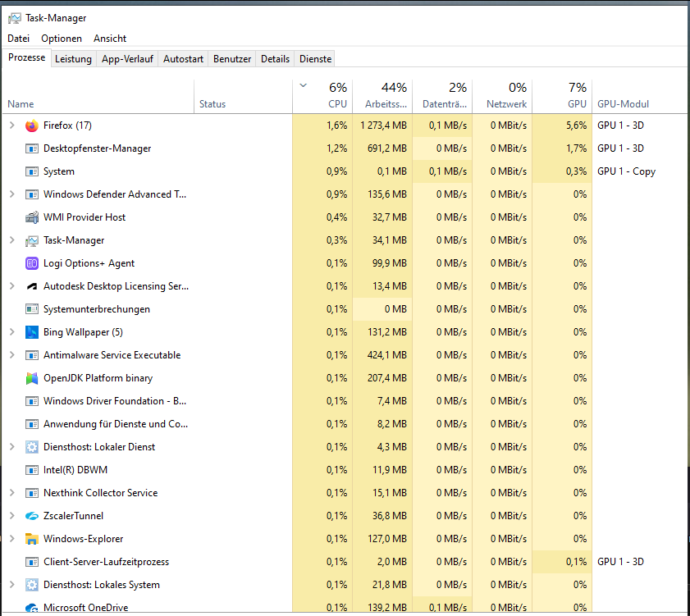Click the Antimalware Service Executable icon
Screen dimensions: 690x616
coord(32,355)
